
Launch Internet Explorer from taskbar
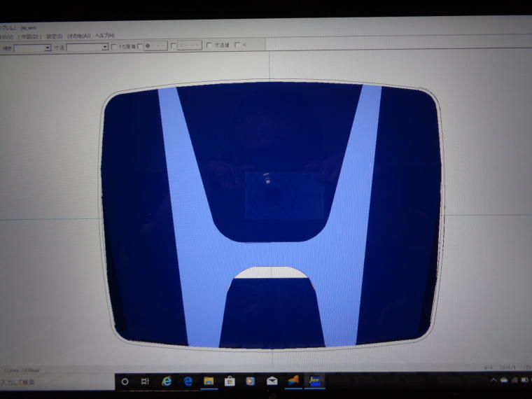point(167,381)
